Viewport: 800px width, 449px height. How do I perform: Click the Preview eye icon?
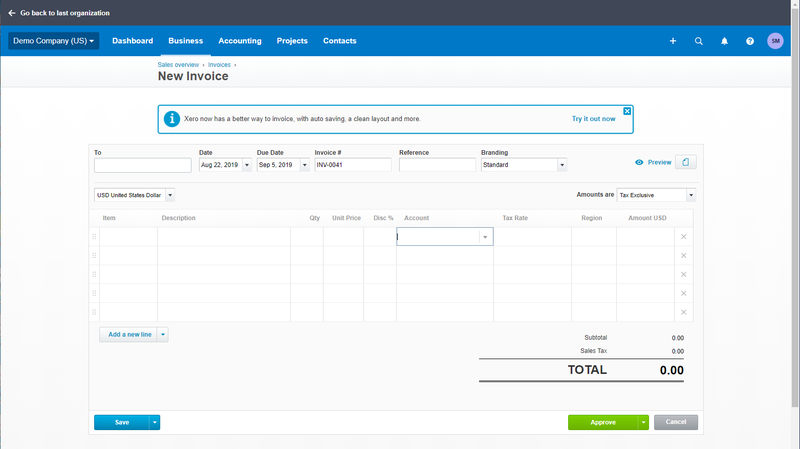639,162
